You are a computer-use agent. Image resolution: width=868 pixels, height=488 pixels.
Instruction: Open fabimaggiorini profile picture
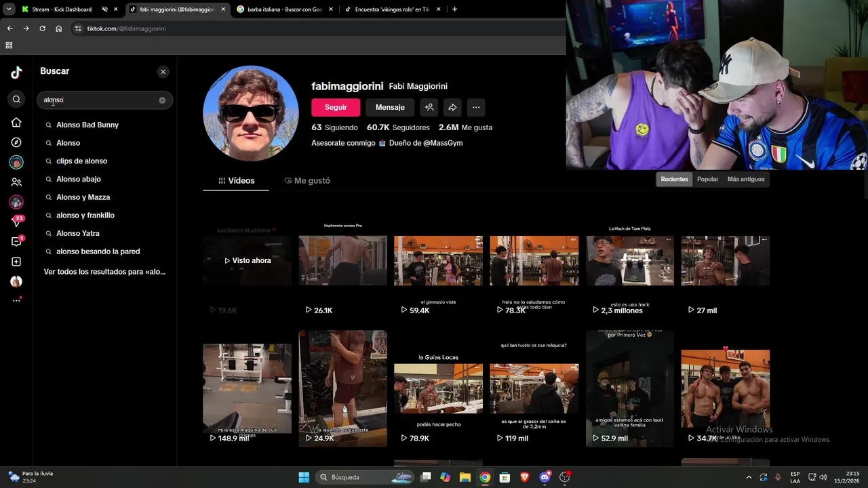pyautogui.click(x=251, y=113)
